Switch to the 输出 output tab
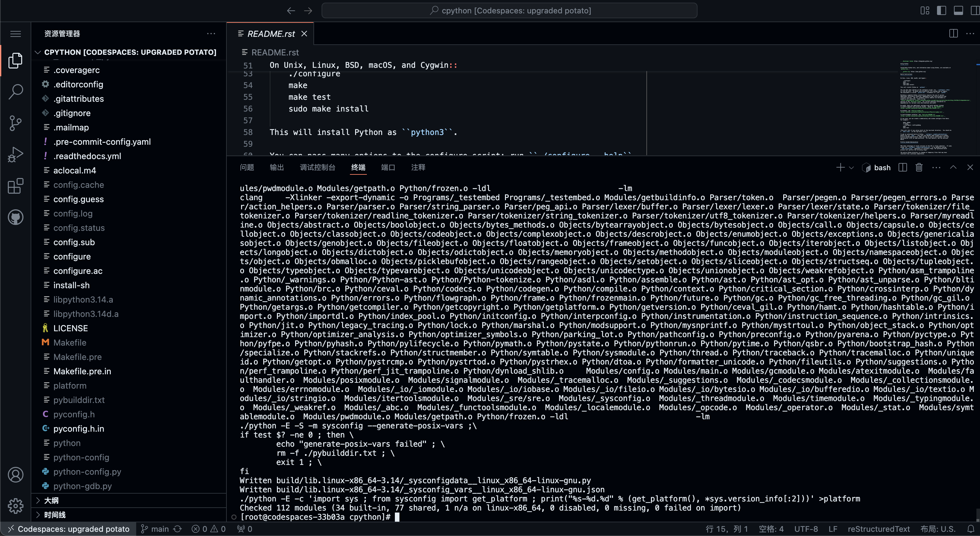 pyautogui.click(x=277, y=168)
